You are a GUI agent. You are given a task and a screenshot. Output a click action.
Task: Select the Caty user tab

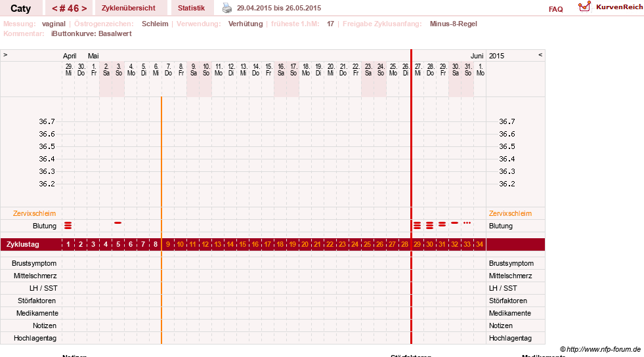point(20,9)
